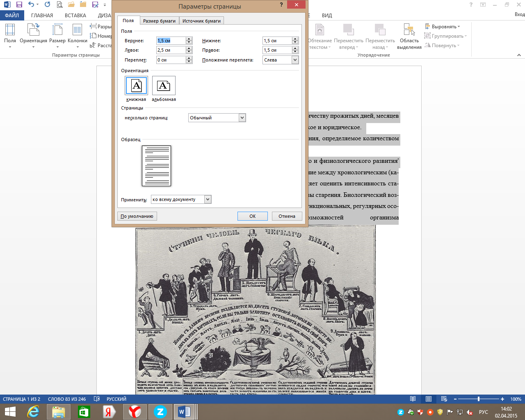Expand the Выровнять align dropdown
Screen dimensions: 525x420
click(x=459, y=27)
